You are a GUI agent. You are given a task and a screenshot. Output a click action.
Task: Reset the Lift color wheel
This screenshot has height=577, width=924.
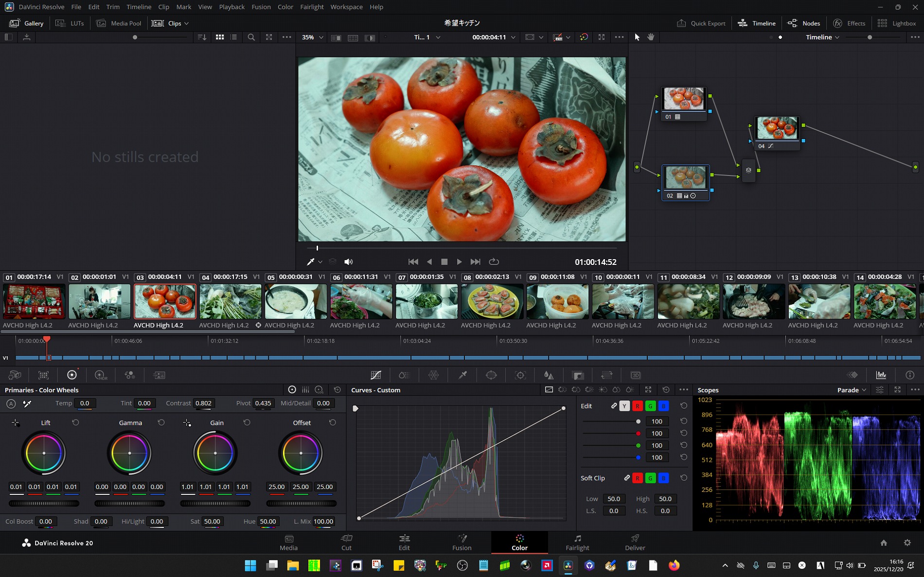pyautogui.click(x=75, y=422)
